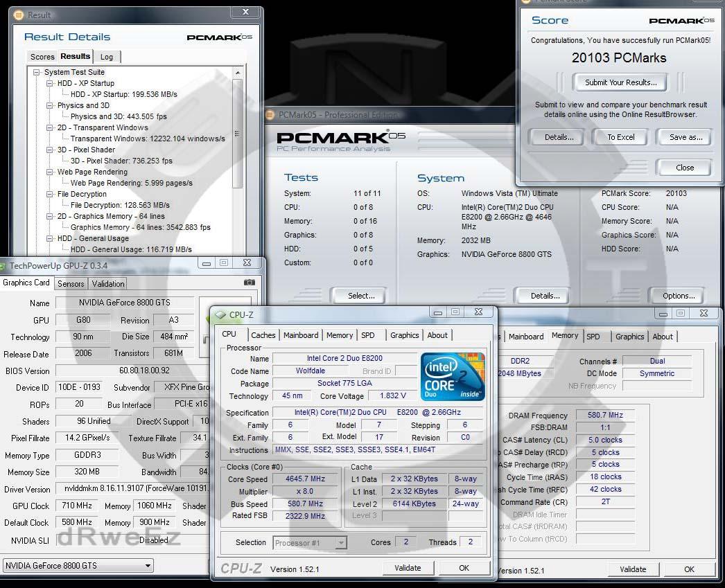Collapse the System Test Suite tree node
Viewport: 725px width, 588px height.
point(36,72)
